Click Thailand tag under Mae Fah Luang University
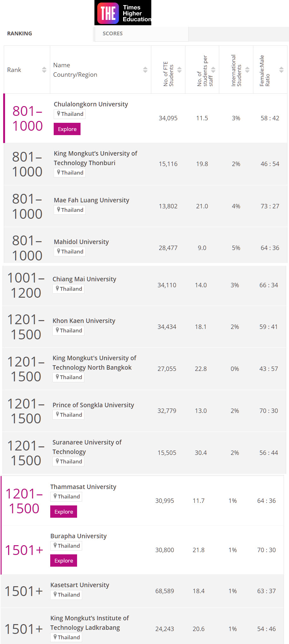 coord(69,210)
